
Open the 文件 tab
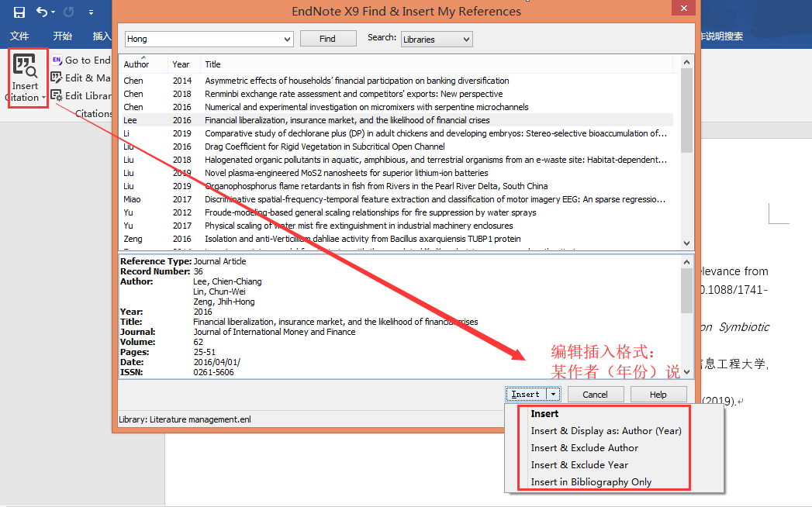click(x=19, y=36)
